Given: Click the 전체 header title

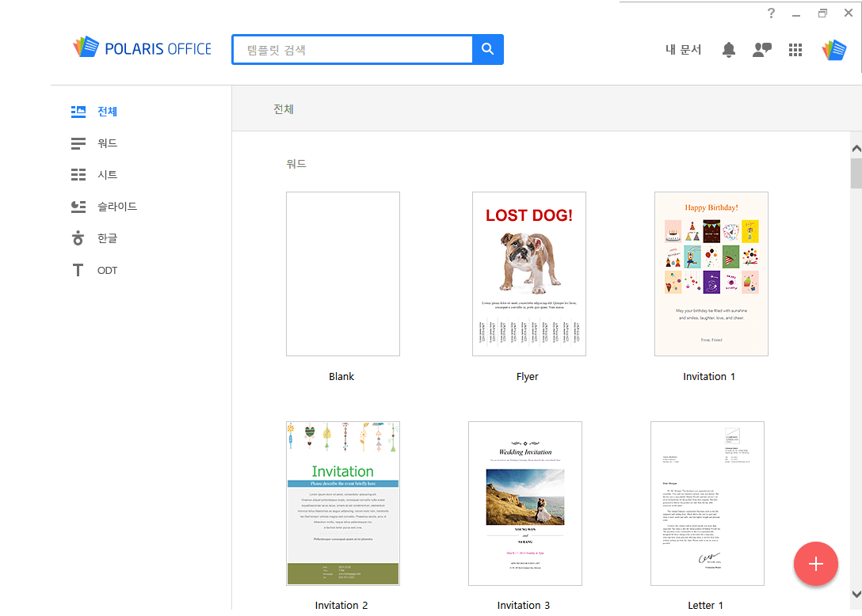Looking at the screenshot, I should (x=284, y=108).
